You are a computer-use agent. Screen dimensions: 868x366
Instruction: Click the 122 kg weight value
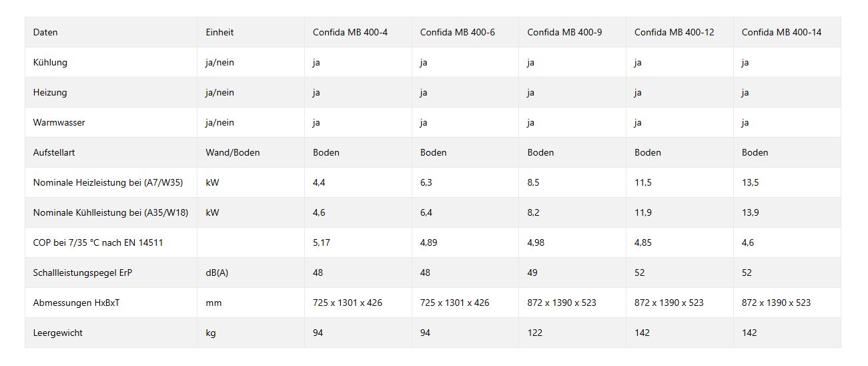[534, 333]
